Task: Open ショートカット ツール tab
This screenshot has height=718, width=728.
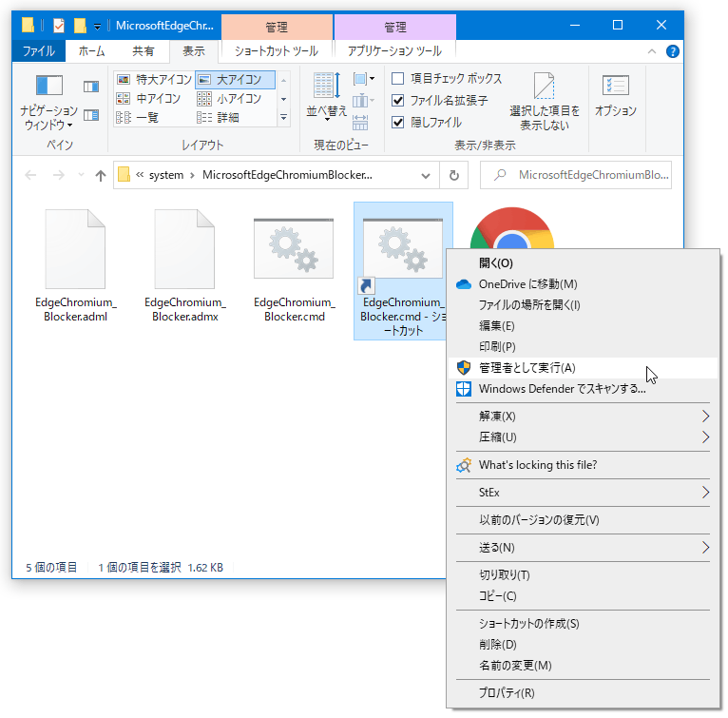Action: pyautogui.click(x=277, y=51)
